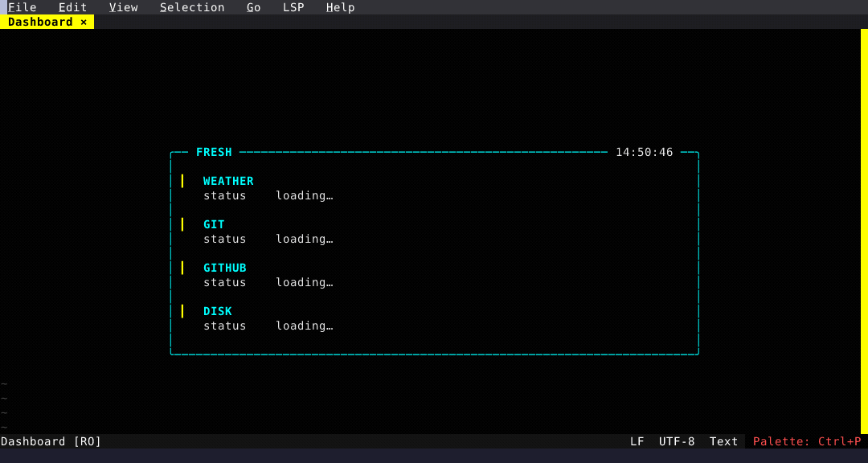Screen dimensions: 868x463
Task: Select the WEATHER section heading
Action: [228, 181]
